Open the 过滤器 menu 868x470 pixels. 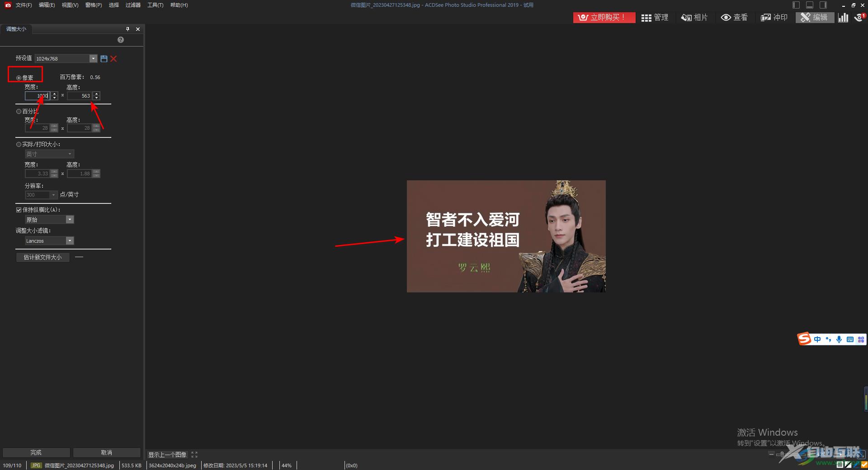click(x=133, y=5)
